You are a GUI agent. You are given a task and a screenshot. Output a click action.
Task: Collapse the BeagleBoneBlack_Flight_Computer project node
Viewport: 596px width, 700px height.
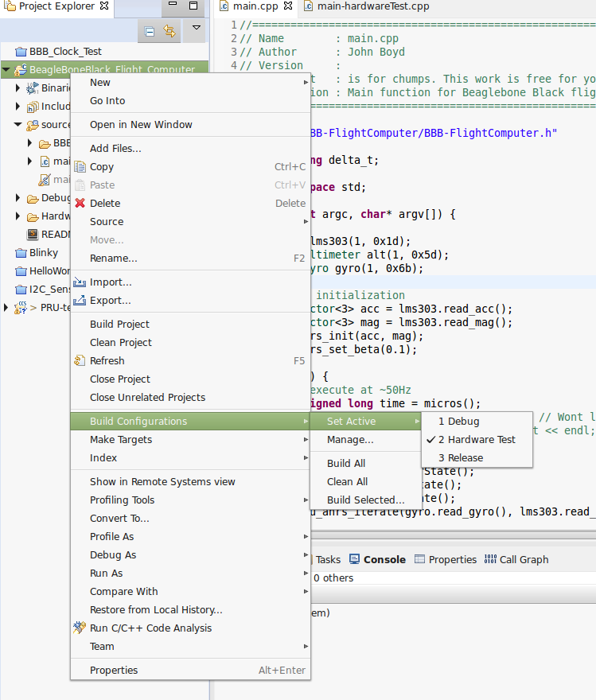click(6, 70)
